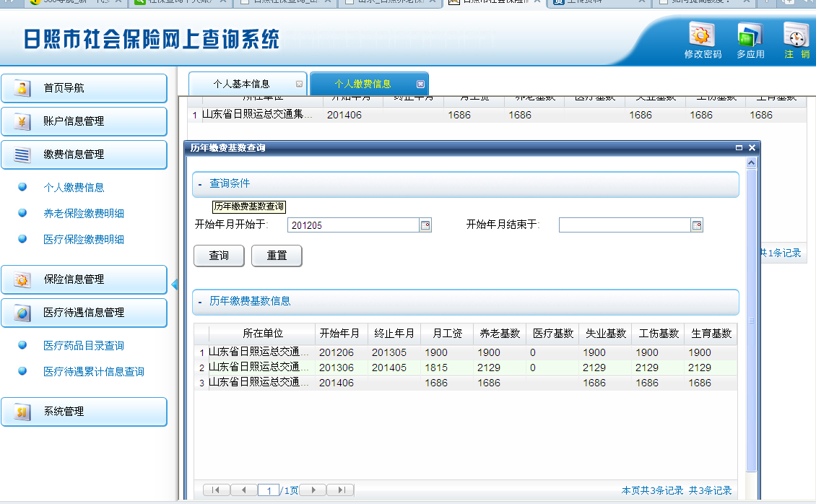The width and height of the screenshot is (816, 504).
Task: Go to first page in pagination bar
Action: pos(217,490)
